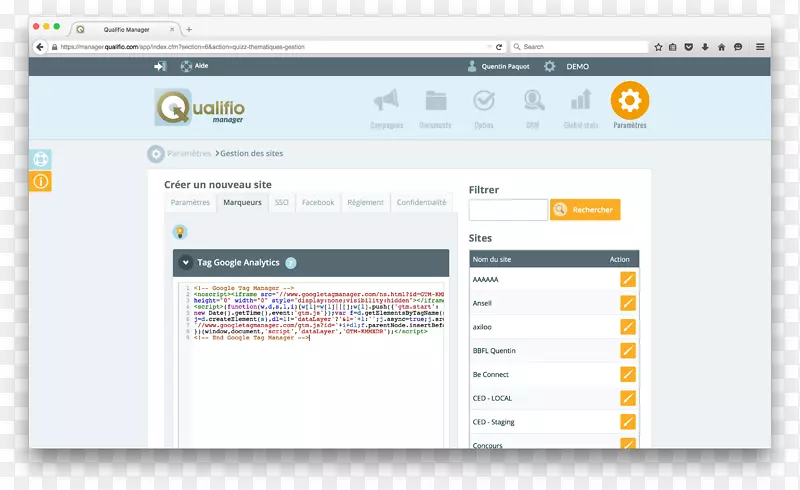Screen dimensions: 800x490
Task: Edit the axiloo site
Action: [628, 327]
